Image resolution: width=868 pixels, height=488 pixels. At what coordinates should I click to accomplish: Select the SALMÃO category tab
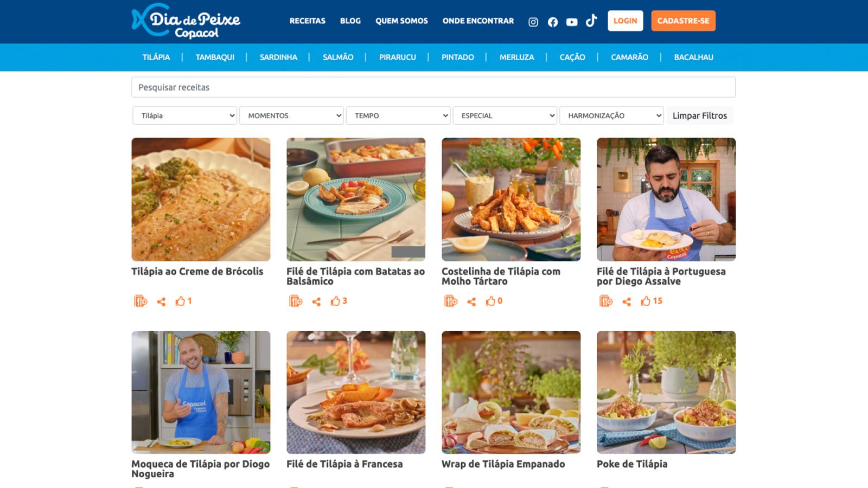pos(338,57)
